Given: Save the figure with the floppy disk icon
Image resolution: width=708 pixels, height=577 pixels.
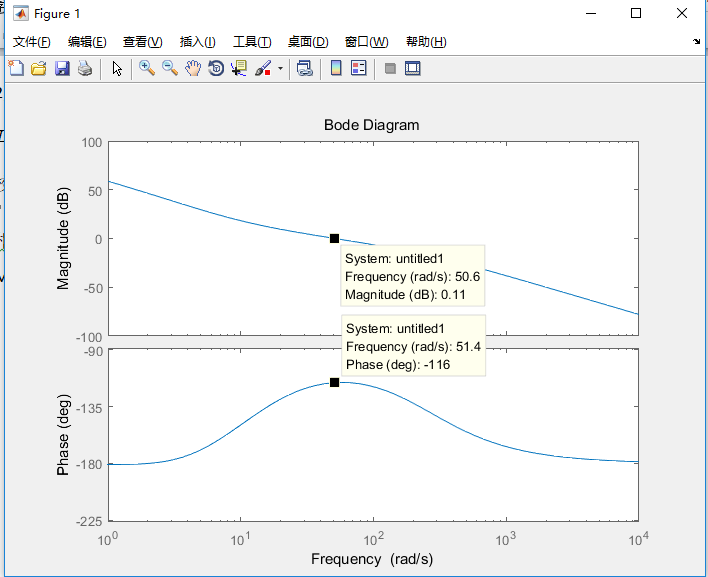Looking at the screenshot, I should click(62, 69).
